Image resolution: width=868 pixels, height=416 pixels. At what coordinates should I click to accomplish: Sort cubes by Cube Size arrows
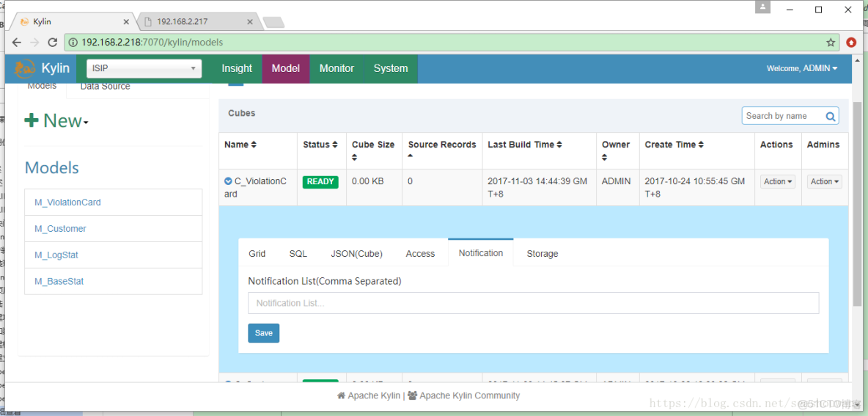point(355,158)
